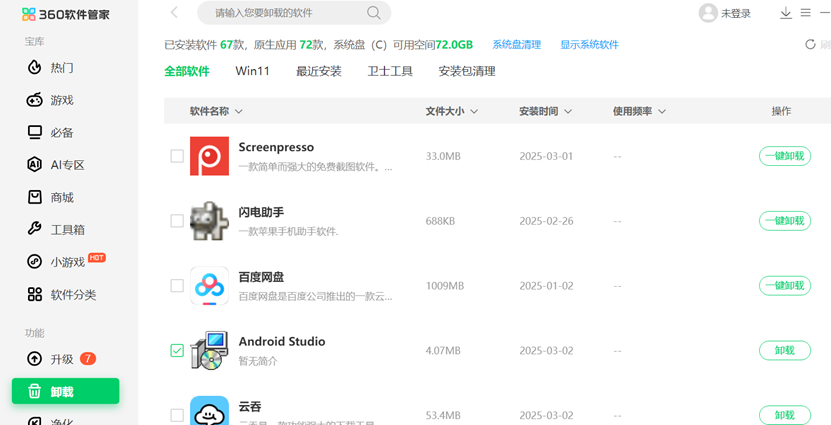The width and height of the screenshot is (831, 425).
Task: Click the 操作 column header
Action: 781,111
